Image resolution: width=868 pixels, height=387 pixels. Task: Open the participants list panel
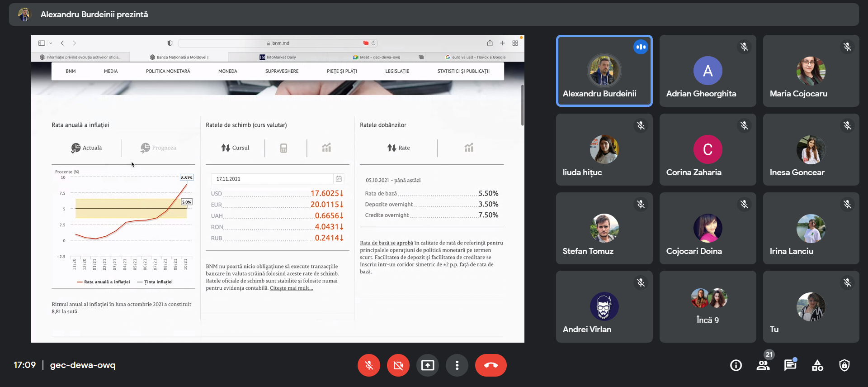pos(763,365)
